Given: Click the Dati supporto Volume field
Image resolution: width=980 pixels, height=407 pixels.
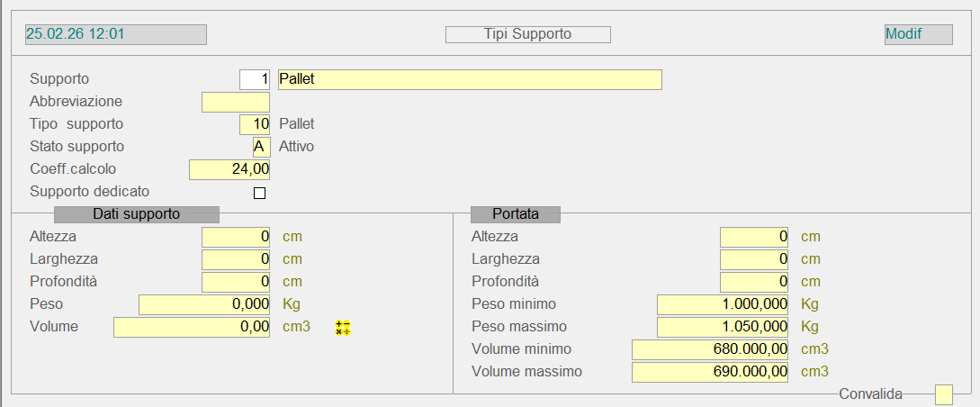Looking at the screenshot, I should coord(192,327).
